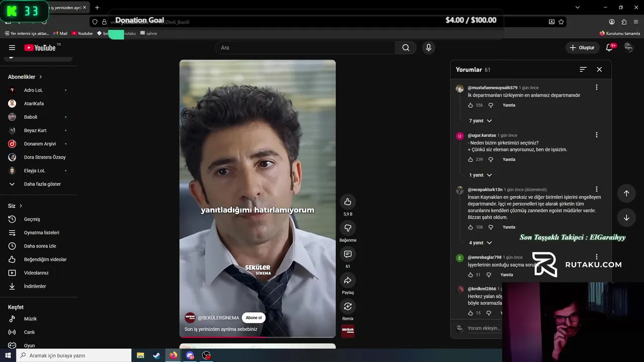Open File Explorer from taskbar
Image resolution: width=644 pixels, height=362 pixels.
pyautogui.click(x=140, y=355)
